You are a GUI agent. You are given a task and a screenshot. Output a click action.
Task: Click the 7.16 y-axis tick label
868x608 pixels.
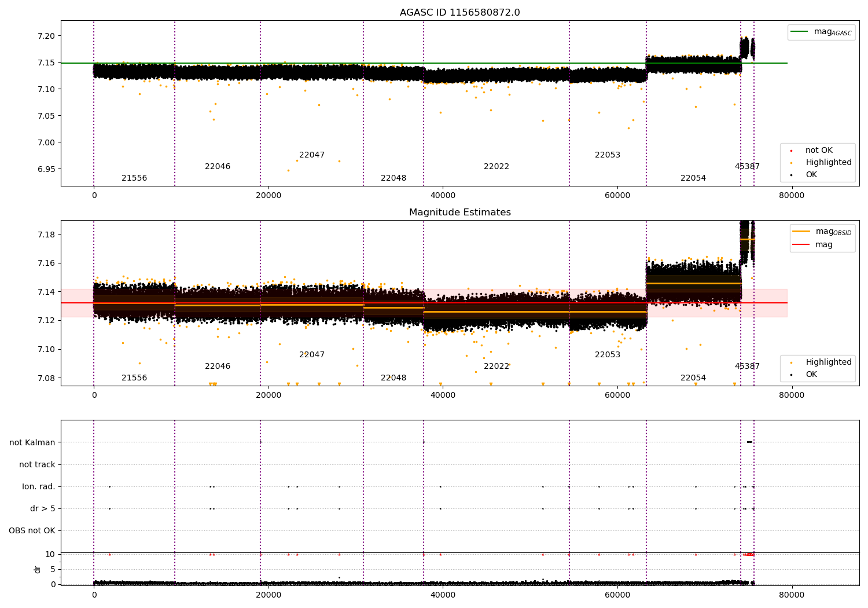(47, 263)
